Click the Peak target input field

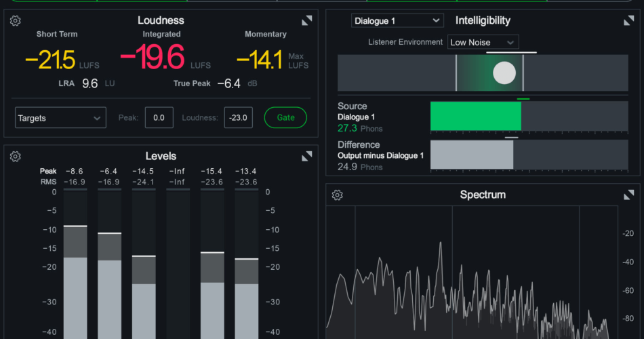159,117
